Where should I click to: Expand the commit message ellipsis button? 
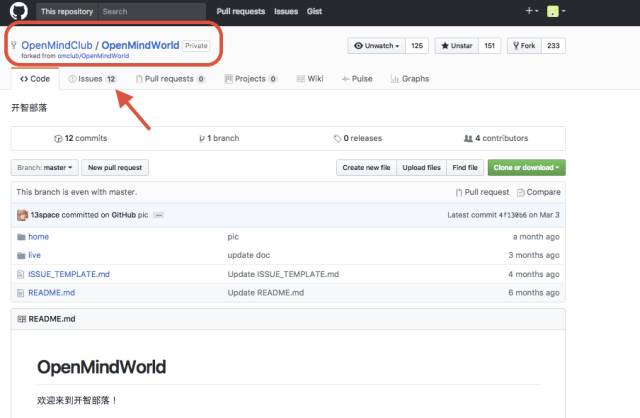[159, 215]
